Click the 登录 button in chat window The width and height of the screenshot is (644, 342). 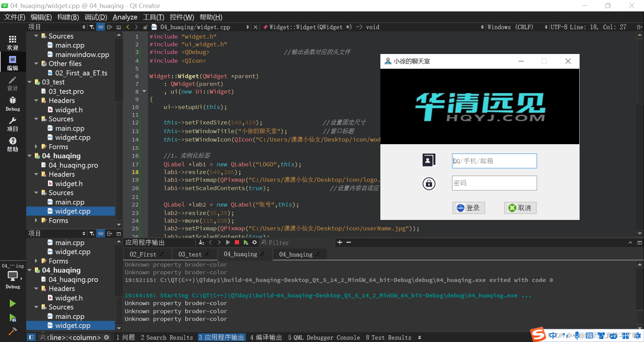click(469, 208)
